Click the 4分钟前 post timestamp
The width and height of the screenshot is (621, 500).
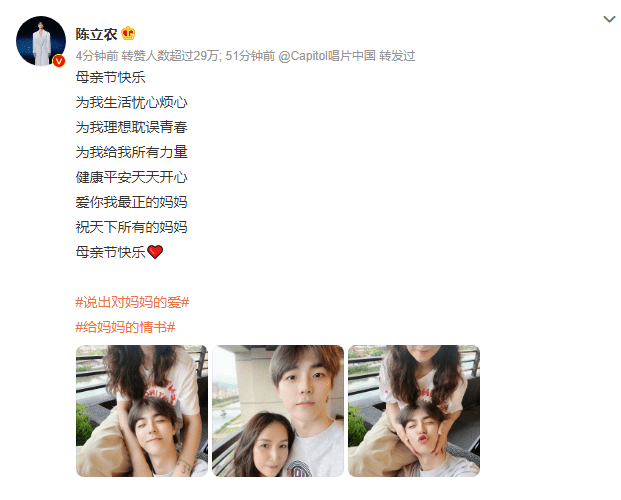97,56
